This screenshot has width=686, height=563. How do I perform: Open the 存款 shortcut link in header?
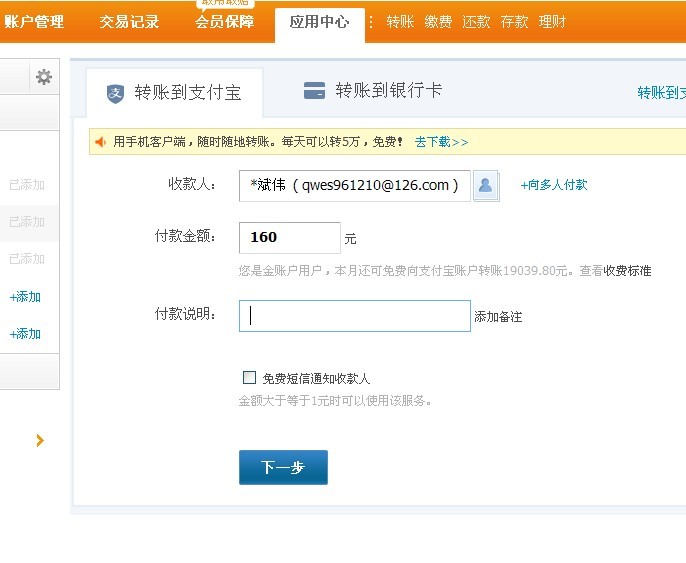click(x=514, y=21)
